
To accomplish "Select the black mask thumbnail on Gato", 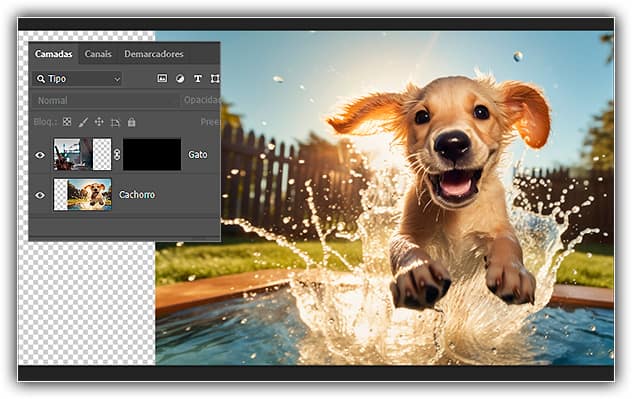I will [152, 154].
